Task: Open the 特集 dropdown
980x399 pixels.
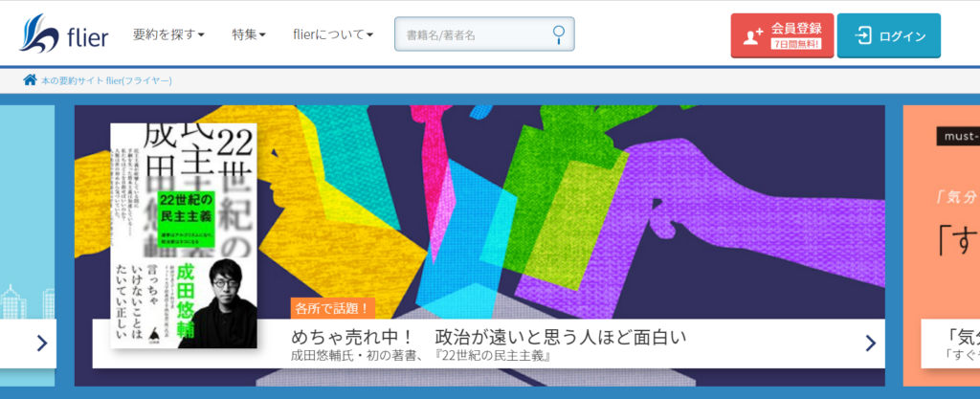Action: pyautogui.click(x=249, y=35)
